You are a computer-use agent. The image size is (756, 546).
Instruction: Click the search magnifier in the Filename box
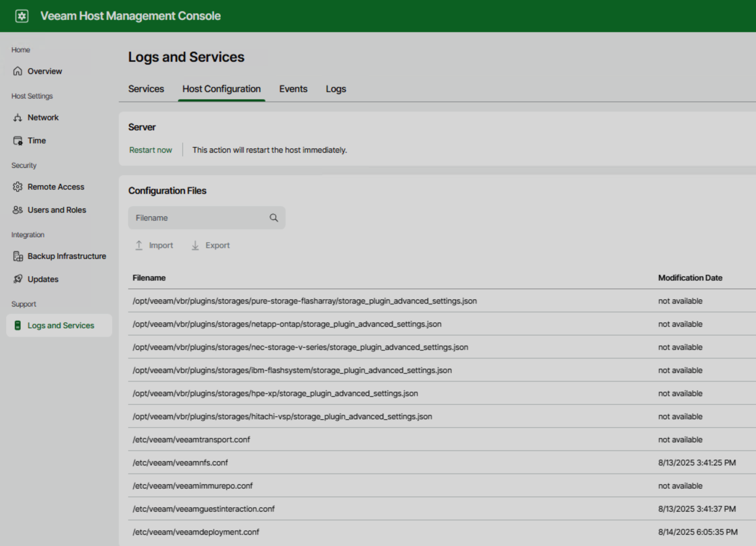tap(274, 218)
